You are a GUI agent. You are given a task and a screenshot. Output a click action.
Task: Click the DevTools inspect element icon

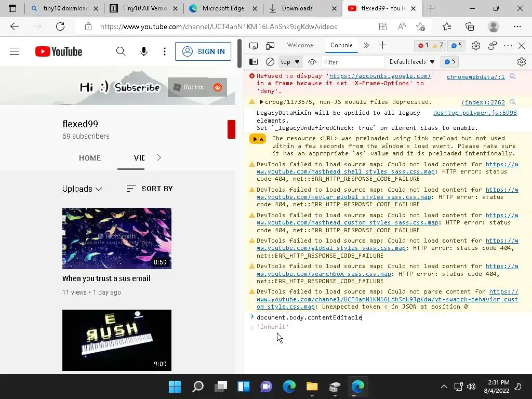(254, 46)
